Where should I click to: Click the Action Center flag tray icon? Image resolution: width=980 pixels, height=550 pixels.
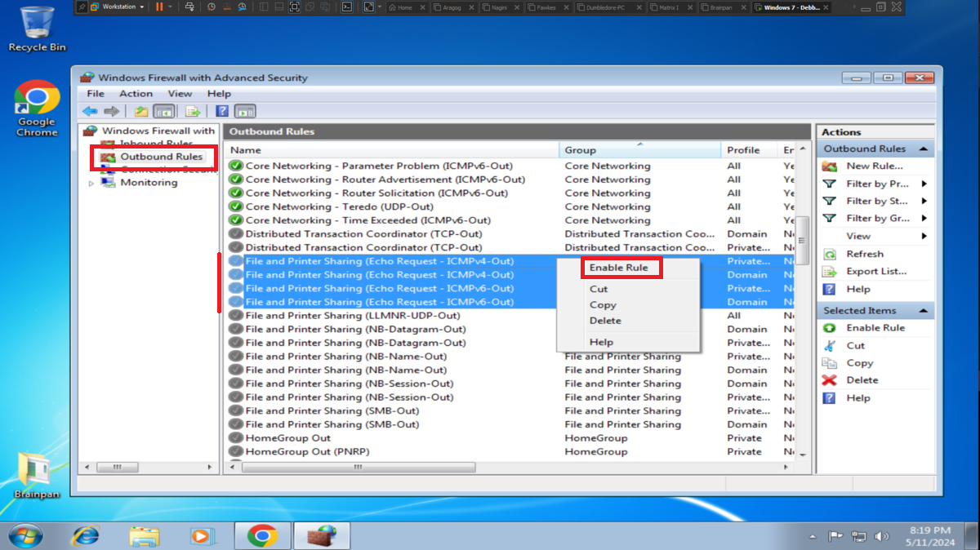pos(835,537)
